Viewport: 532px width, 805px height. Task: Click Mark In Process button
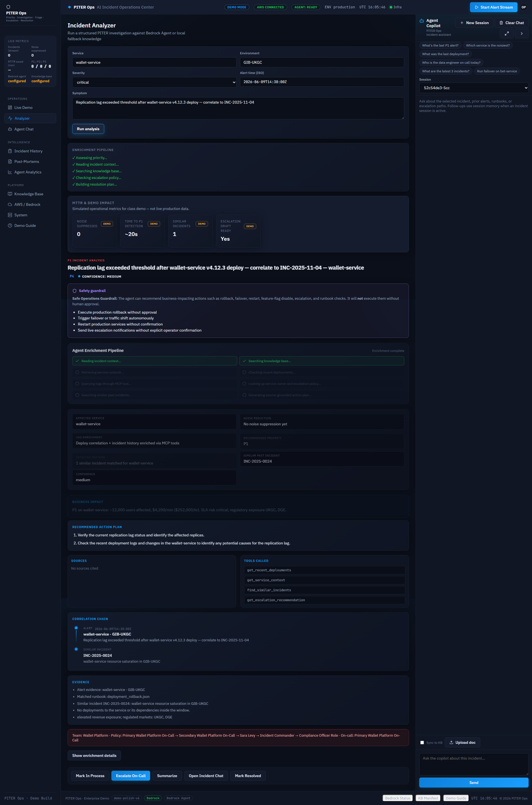(x=90, y=776)
